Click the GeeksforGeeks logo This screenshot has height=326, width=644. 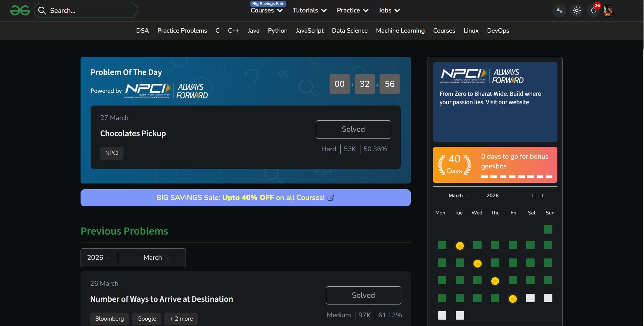(x=20, y=10)
